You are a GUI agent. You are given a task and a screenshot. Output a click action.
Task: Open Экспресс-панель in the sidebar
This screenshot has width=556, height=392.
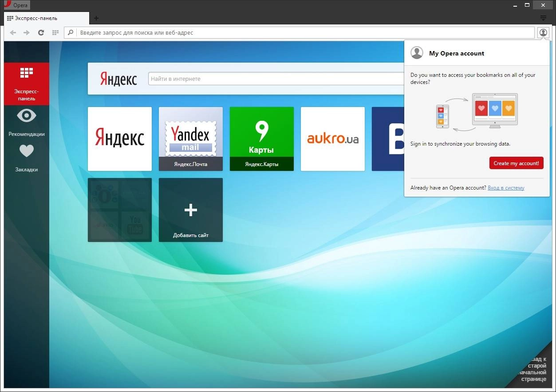[x=27, y=84]
